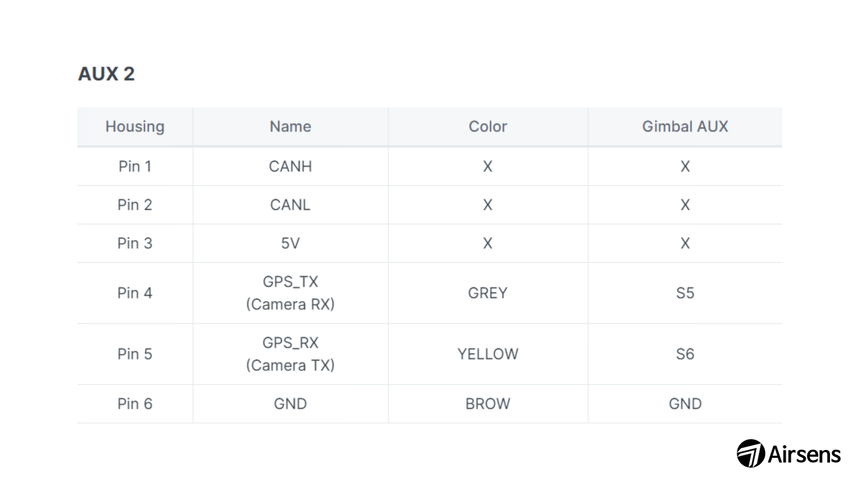
Task: Select the 5V name cell
Action: [290, 243]
